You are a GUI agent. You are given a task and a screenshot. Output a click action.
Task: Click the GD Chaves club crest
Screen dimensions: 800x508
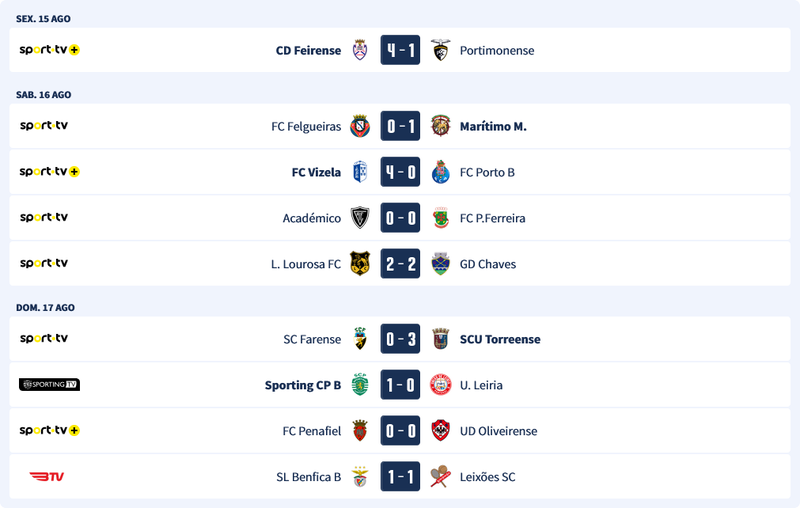440,264
